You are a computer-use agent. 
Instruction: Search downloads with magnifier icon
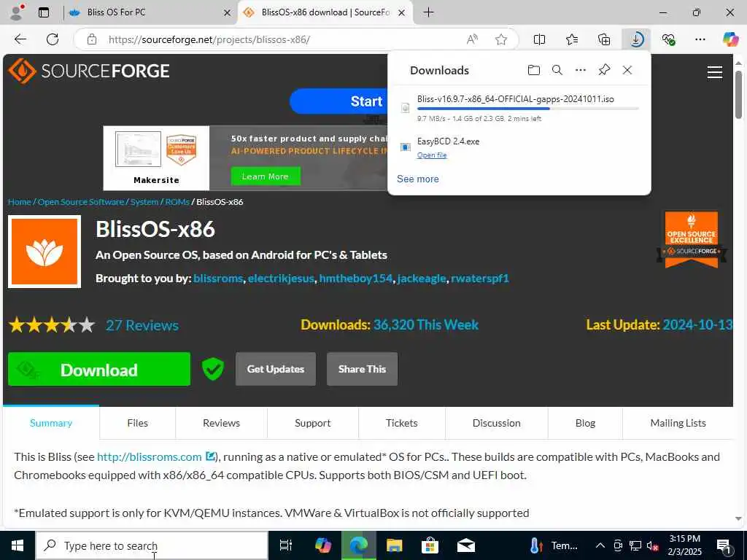[557, 71]
